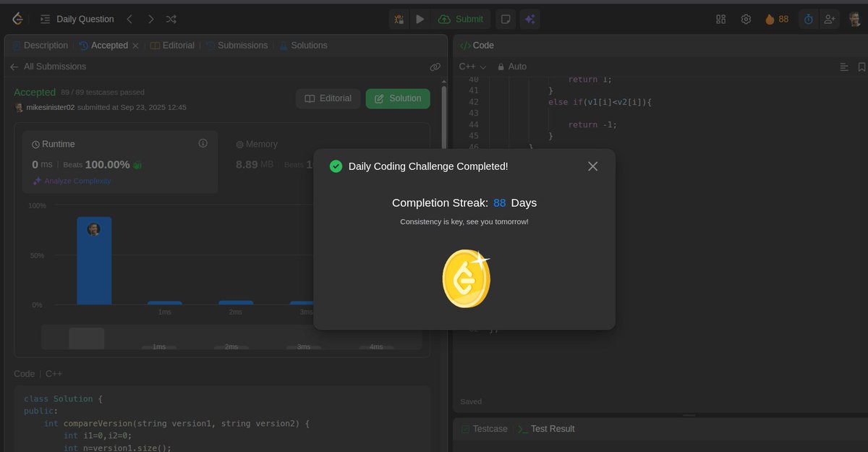
Task: Go back to All Submissions
Action: click(48, 67)
